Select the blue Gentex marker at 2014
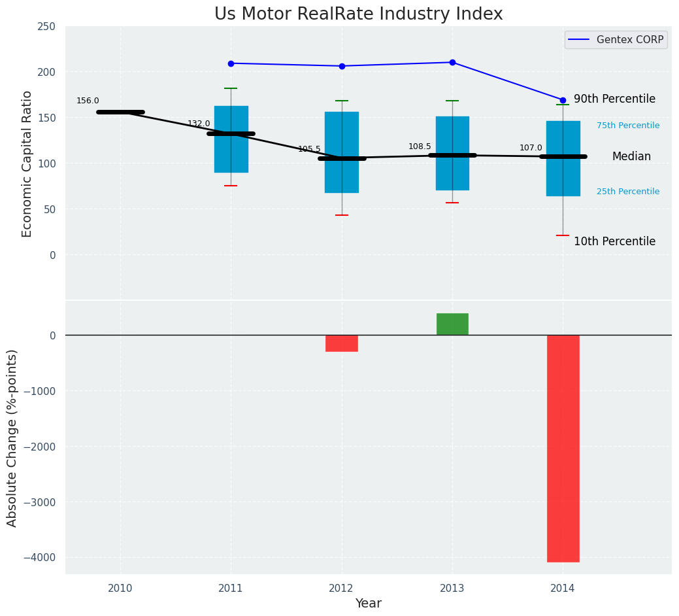Image resolution: width=679 pixels, height=616 pixels. [563, 100]
